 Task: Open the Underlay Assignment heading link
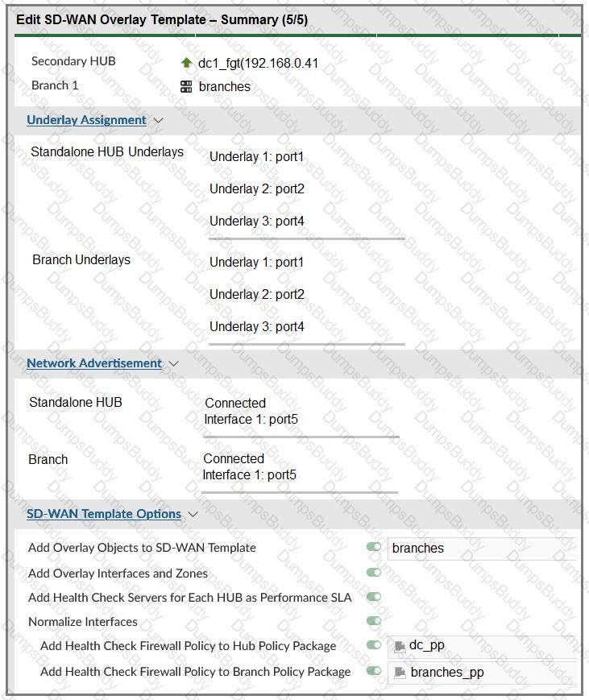click(85, 120)
